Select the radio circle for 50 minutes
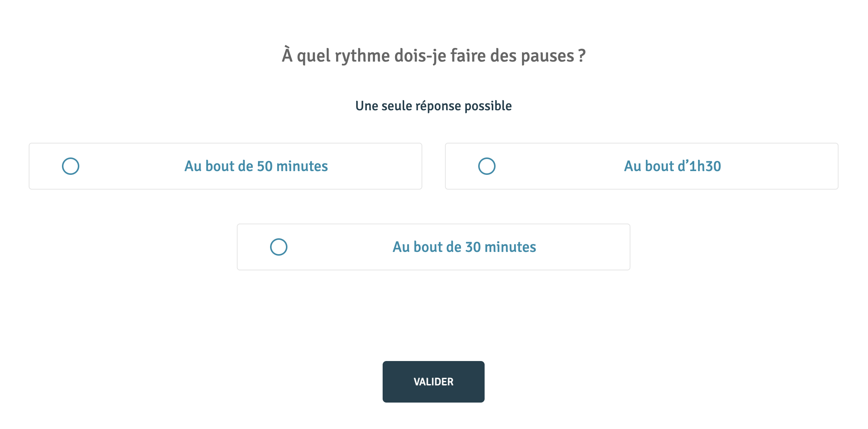This screenshot has width=868, height=429. (x=71, y=166)
